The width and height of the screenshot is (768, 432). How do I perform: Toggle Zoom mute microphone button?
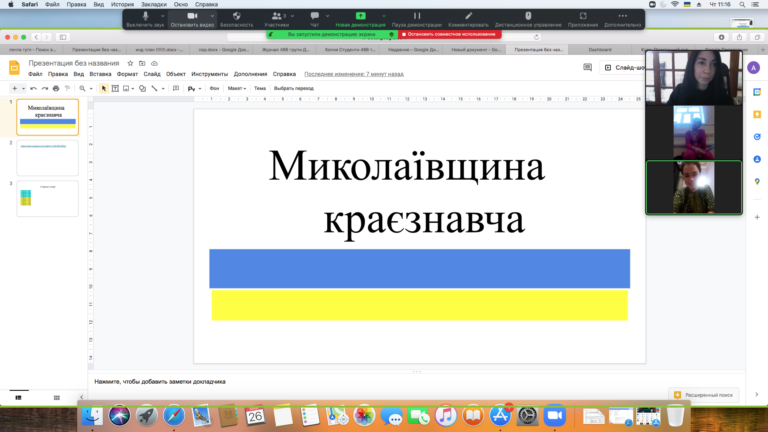click(x=146, y=19)
